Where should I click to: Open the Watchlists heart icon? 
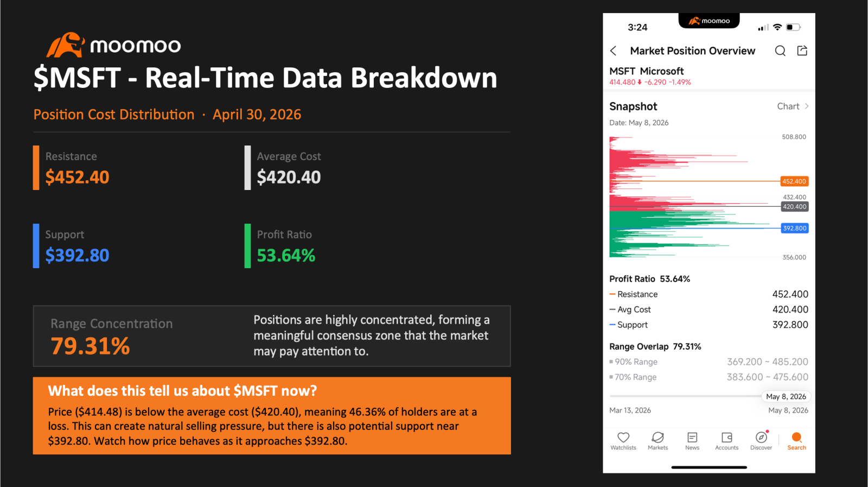[623, 441]
